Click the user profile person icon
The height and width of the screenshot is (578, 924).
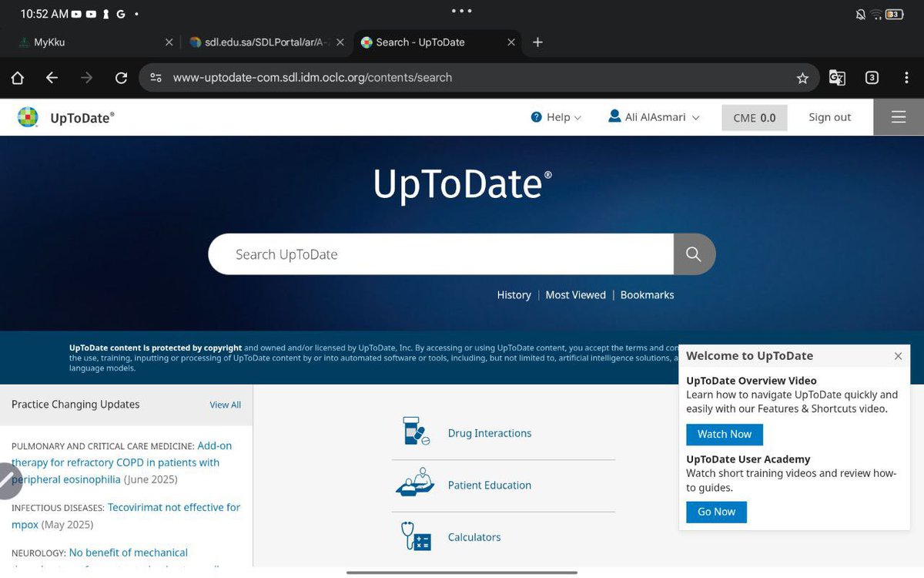click(x=614, y=116)
